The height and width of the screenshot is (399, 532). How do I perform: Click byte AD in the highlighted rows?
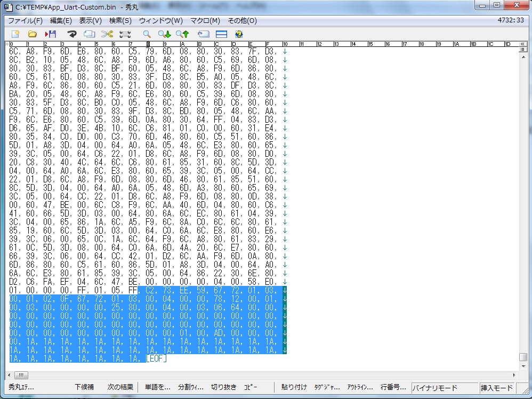pos(218,333)
